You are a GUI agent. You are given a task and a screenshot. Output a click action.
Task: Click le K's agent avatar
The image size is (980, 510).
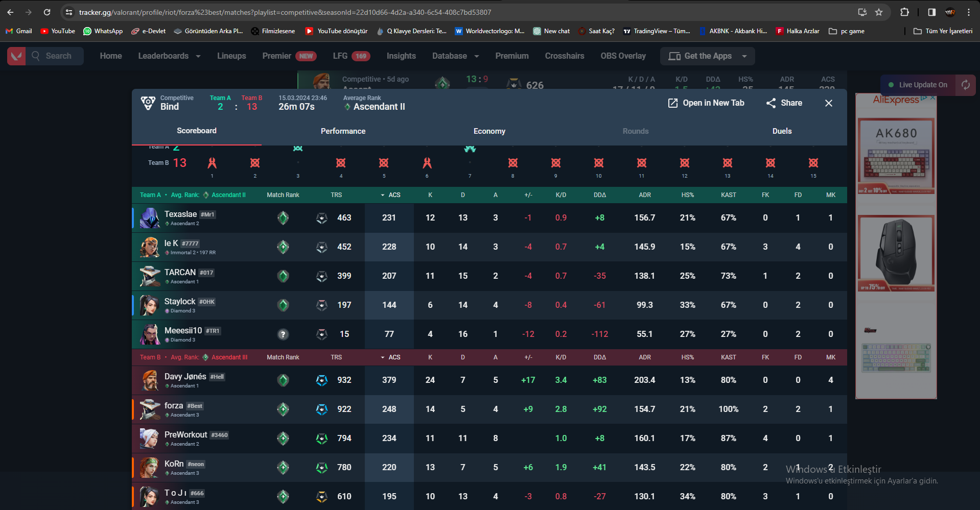[x=150, y=247]
